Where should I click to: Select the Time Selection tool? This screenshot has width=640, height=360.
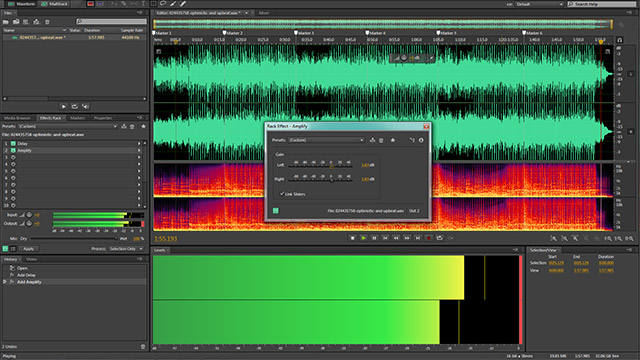click(x=143, y=4)
